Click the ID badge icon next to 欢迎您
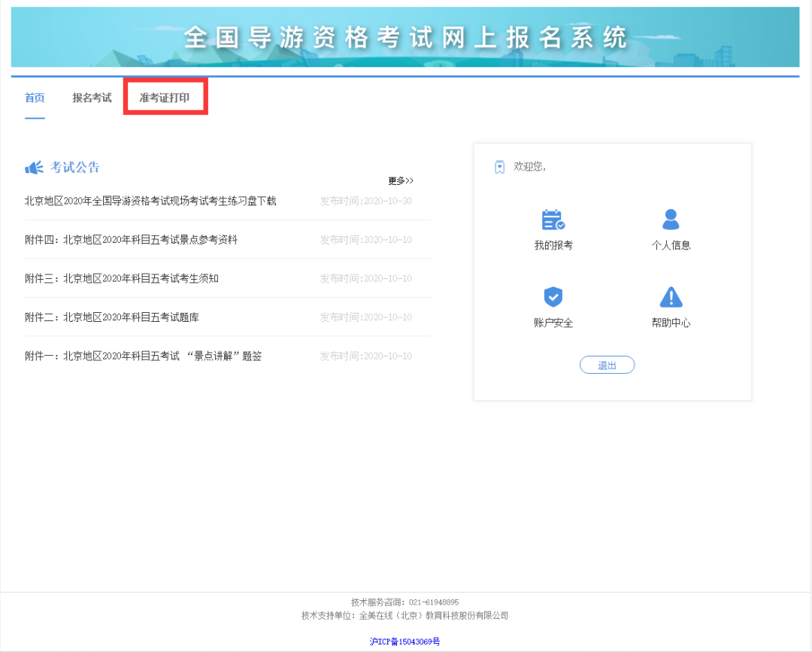 coord(500,167)
